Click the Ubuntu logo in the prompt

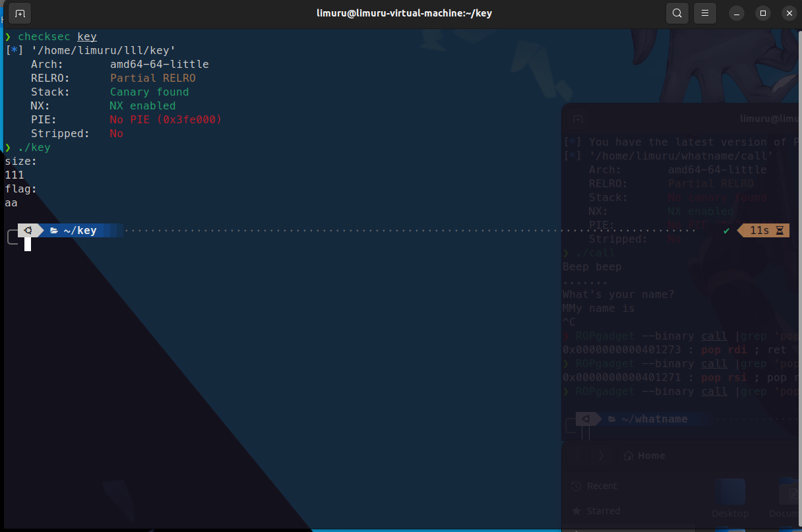(x=30, y=231)
